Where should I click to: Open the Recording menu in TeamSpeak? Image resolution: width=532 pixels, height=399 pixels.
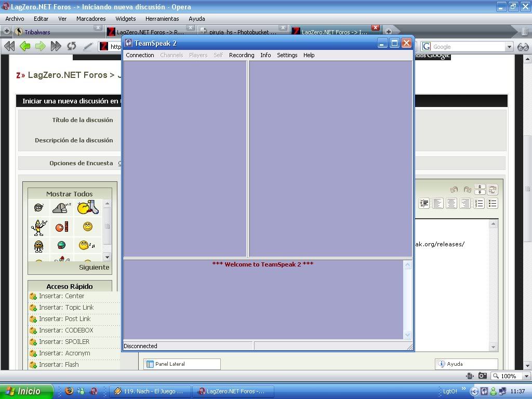[242, 55]
